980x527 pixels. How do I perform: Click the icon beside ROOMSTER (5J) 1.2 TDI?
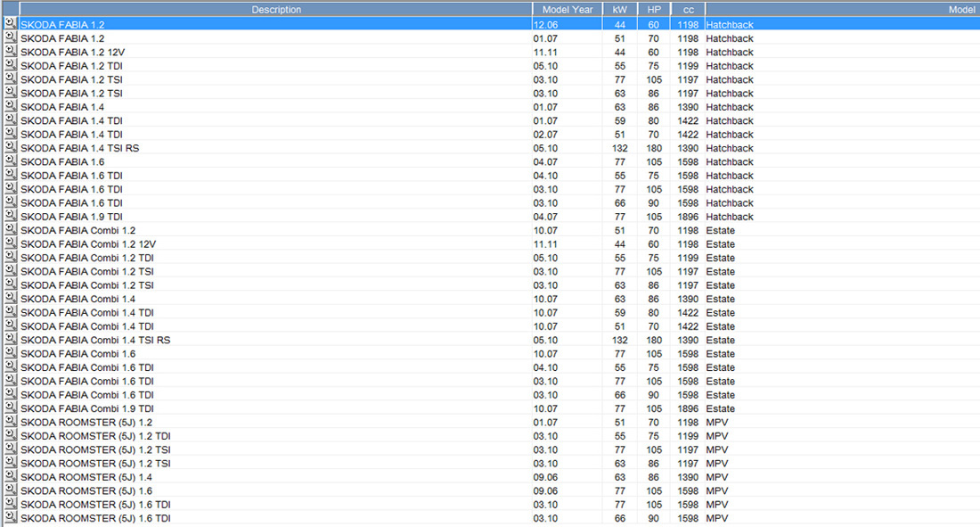coord(10,436)
